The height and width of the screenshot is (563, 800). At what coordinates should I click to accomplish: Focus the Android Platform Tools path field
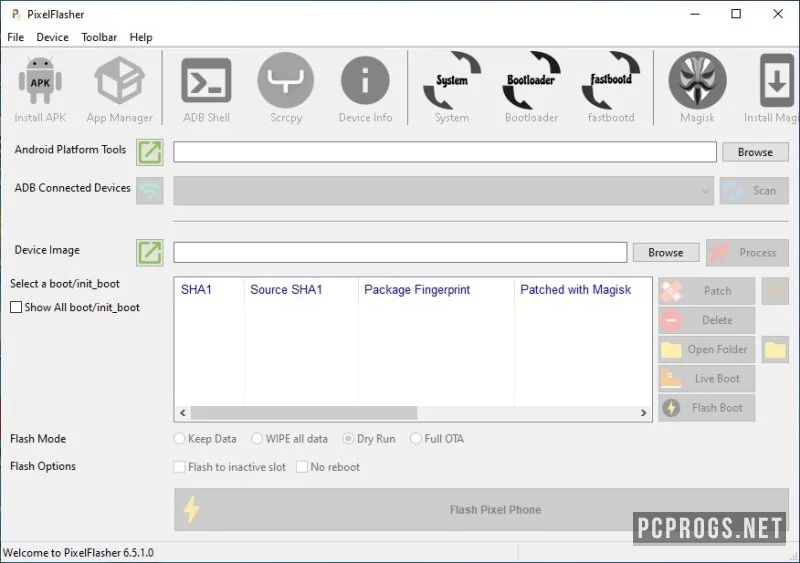click(445, 152)
